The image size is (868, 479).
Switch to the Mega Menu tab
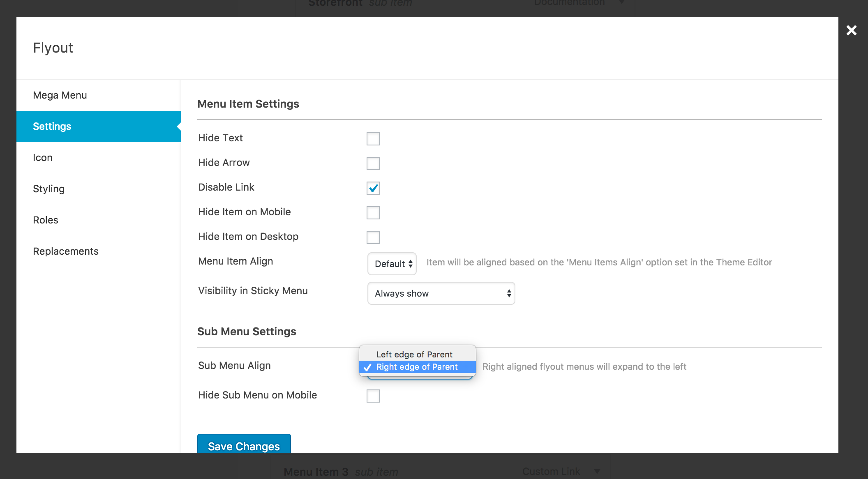60,95
